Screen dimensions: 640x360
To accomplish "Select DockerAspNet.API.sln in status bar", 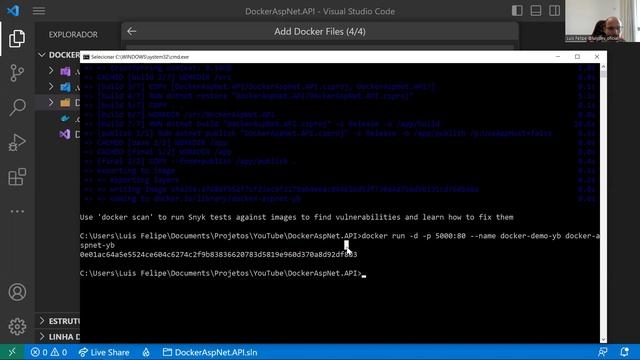I will coord(210,352).
